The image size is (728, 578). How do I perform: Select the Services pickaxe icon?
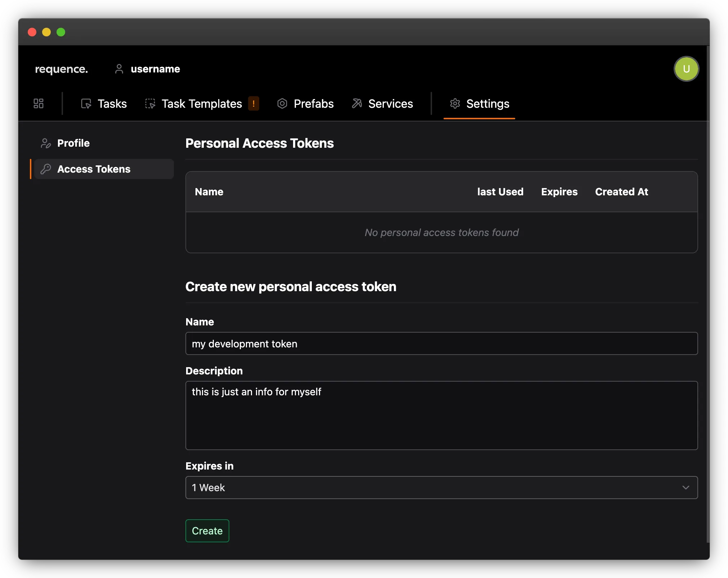[x=356, y=103]
